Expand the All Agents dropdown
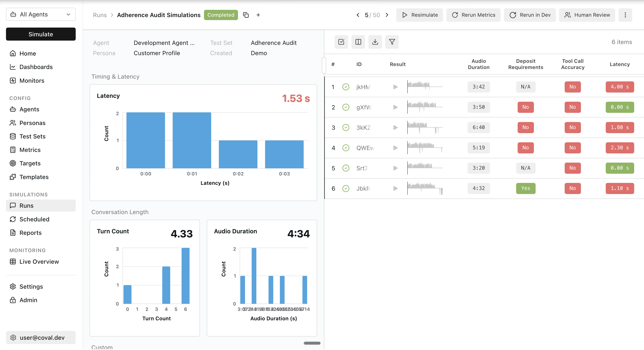 (x=41, y=15)
